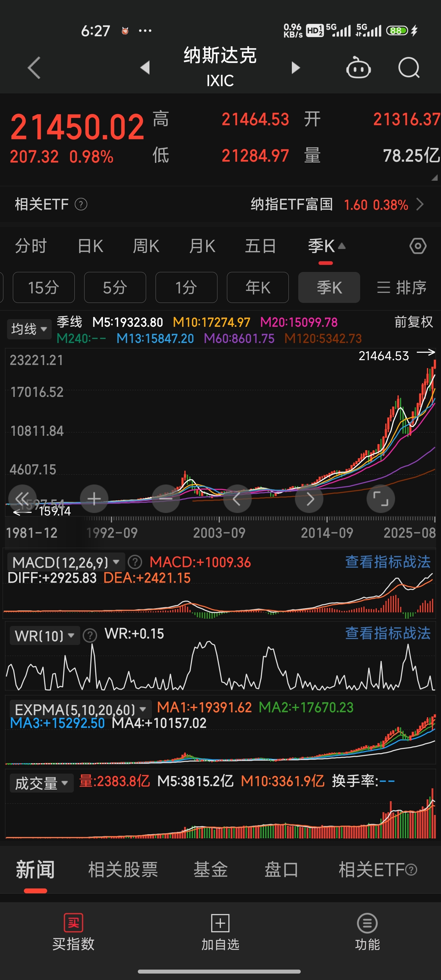Switch to 分时 chart tab

[31, 246]
